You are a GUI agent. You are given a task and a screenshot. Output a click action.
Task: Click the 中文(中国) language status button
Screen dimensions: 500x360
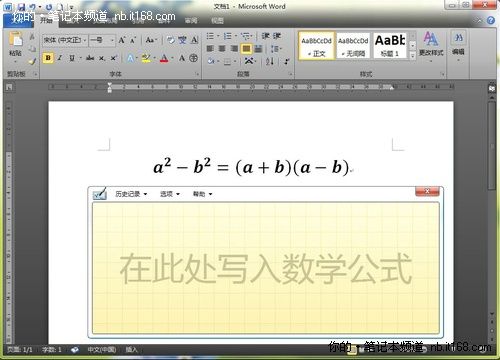[102, 349]
